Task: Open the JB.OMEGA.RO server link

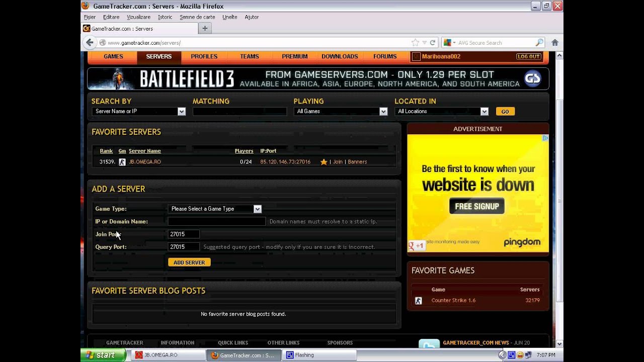Action: pyautogui.click(x=145, y=162)
